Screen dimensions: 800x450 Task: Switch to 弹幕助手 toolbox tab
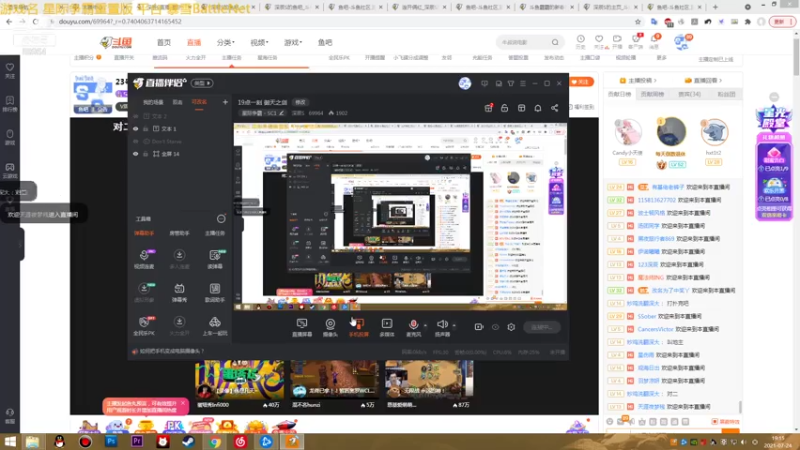click(144, 233)
